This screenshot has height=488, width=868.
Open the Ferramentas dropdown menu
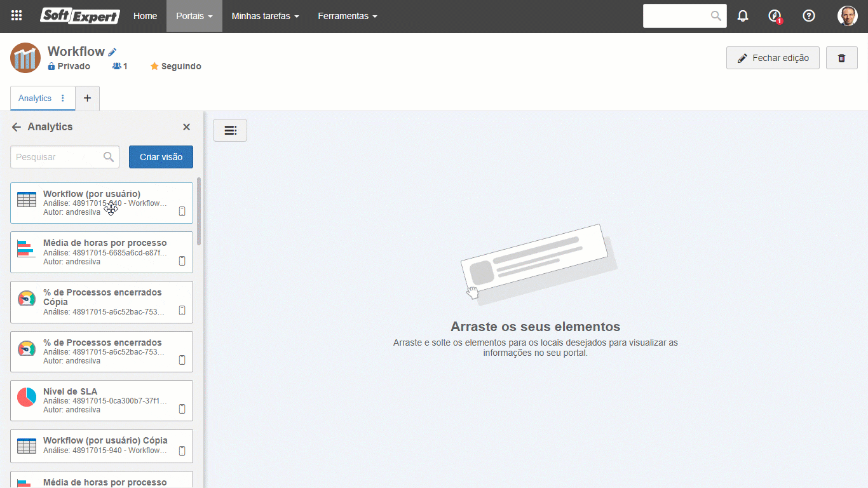coord(347,16)
